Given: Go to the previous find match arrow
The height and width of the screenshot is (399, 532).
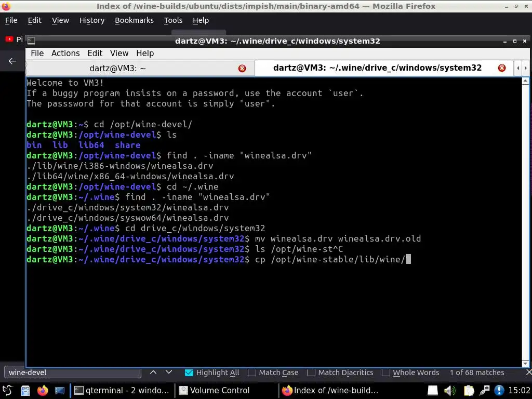Looking at the screenshot, I should [153, 372].
